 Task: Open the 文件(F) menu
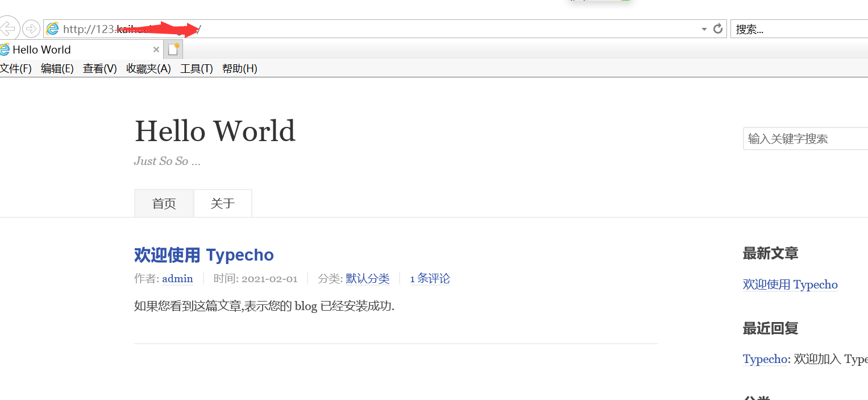(16, 68)
